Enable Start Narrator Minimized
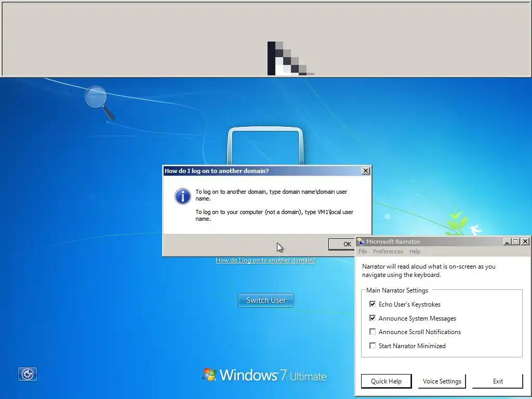Image resolution: width=532 pixels, height=399 pixels. click(x=373, y=345)
